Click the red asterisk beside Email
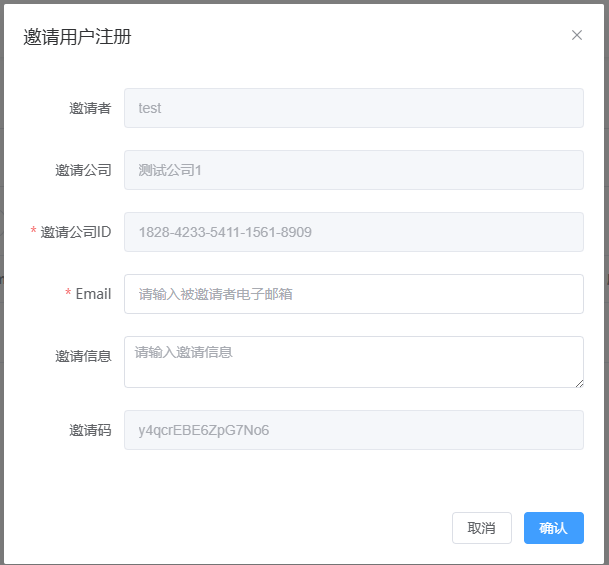The height and width of the screenshot is (565, 609). coord(68,294)
